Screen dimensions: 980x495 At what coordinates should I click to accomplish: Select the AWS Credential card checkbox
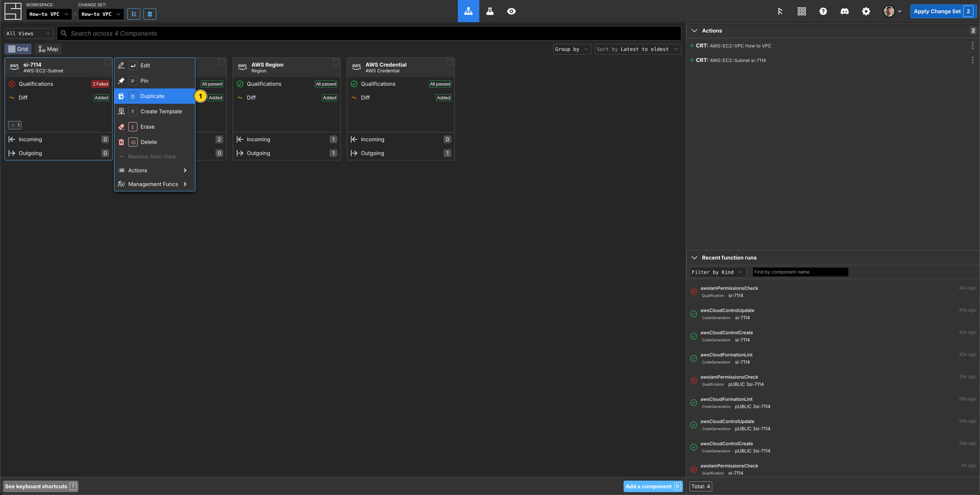click(450, 62)
